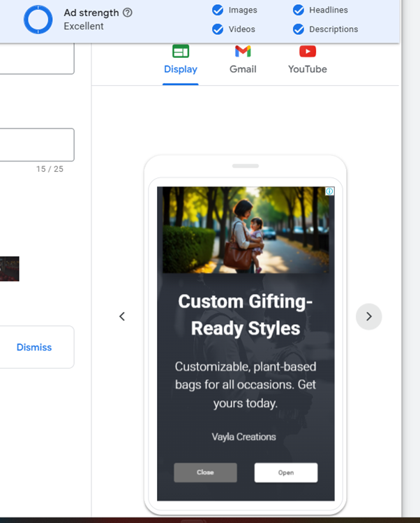Click the Videos checkmark indicator

[x=218, y=29]
